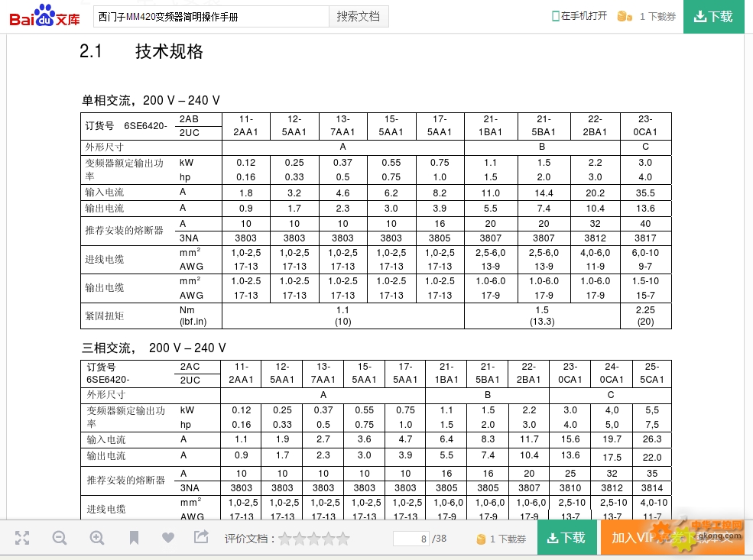Click the 订货号 6SE6420- label in first table
Screen dimensions: 753x560
pos(126,126)
